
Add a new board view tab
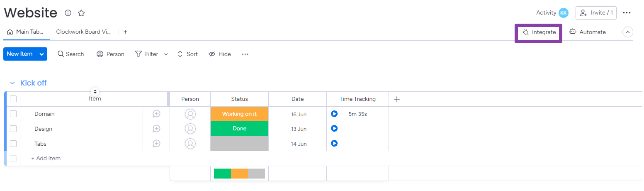tap(125, 32)
